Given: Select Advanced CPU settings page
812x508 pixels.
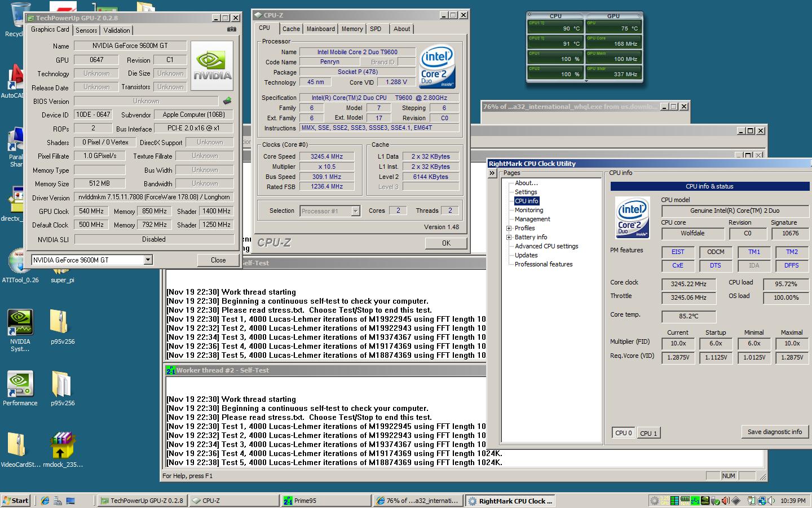Looking at the screenshot, I should point(546,246).
